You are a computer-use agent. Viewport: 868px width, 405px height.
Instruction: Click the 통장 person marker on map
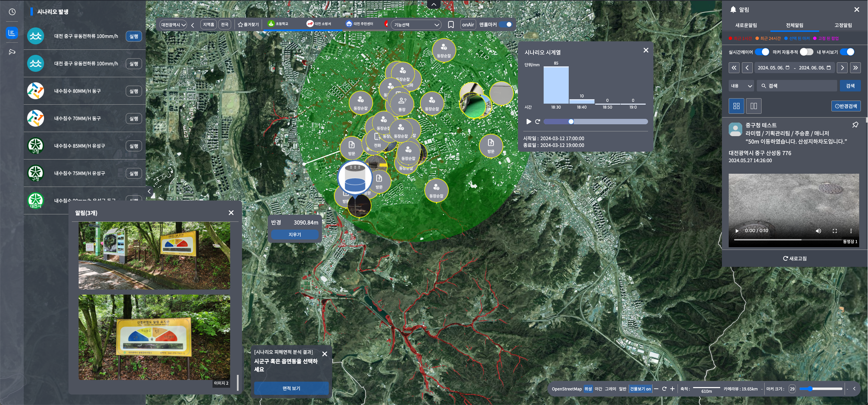(x=402, y=104)
